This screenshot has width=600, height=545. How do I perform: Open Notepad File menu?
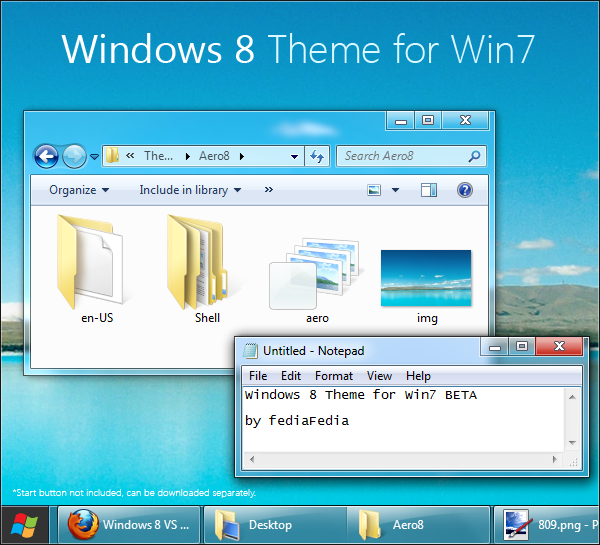258,376
